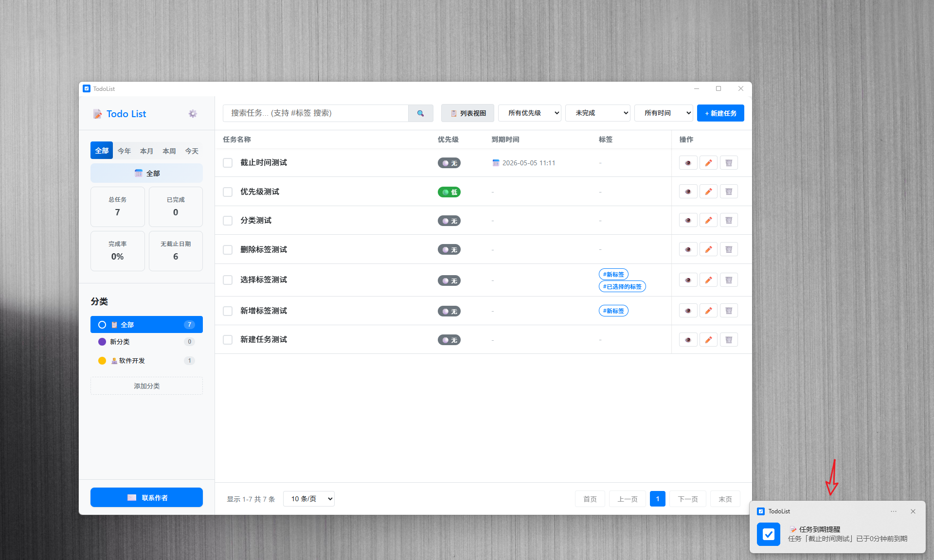
Task: Delete the 删除标签测试 task via trash icon
Action: (x=729, y=249)
